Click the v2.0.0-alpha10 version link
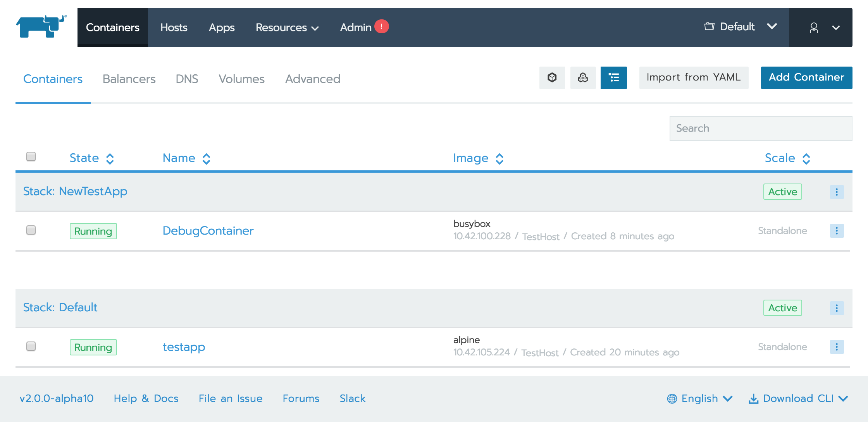This screenshot has width=868, height=422. (57, 398)
